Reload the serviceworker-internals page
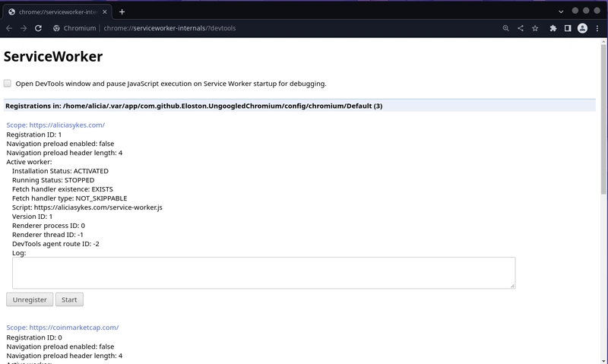The height and width of the screenshot is (364, 608). pyautogui.click(x=38, y=28)
